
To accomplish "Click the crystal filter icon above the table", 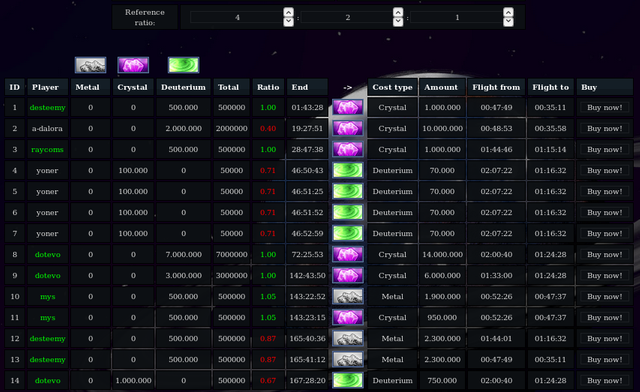I will tap(133, 65).
